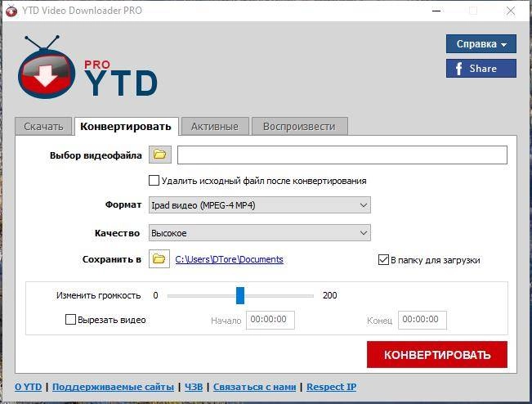Select the Конвертировать tab
This screenshot has width=532, height=404.
click(x=126, y=126)
